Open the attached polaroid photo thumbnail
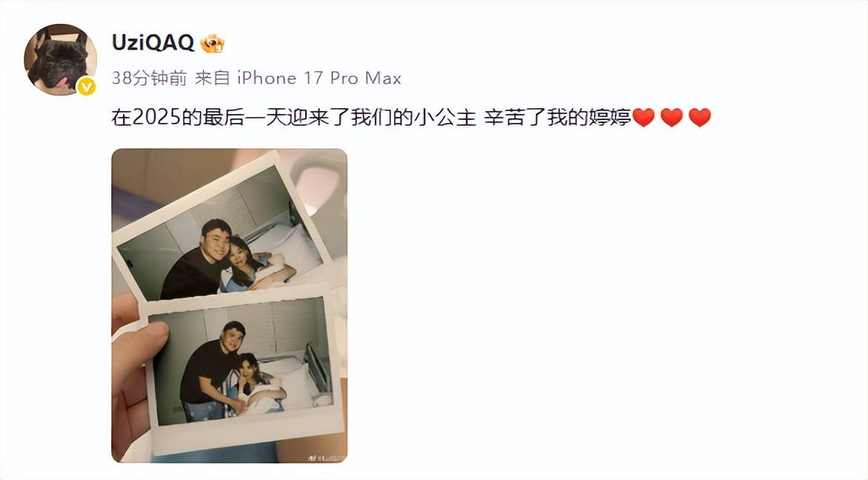868x480 pixels. point(229,306)
